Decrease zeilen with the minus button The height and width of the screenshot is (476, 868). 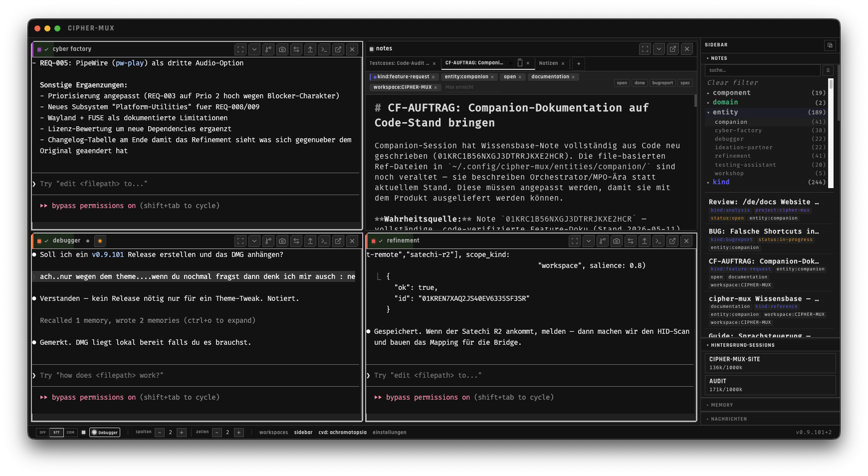coord(217,433)
